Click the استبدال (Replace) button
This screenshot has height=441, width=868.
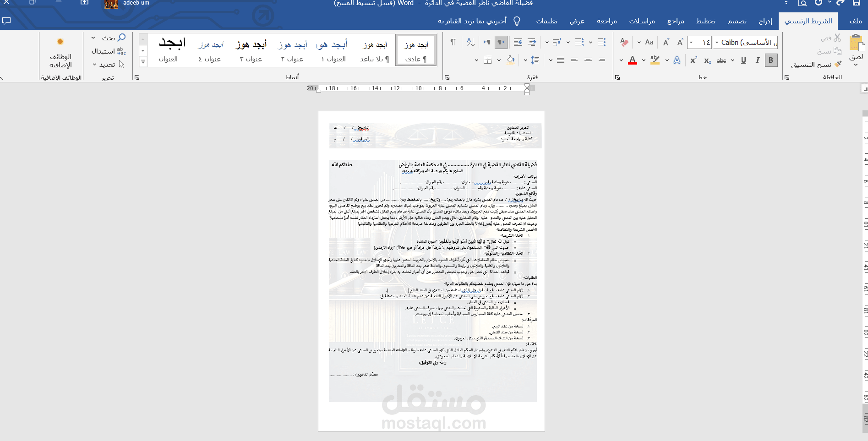click(109, 51)
